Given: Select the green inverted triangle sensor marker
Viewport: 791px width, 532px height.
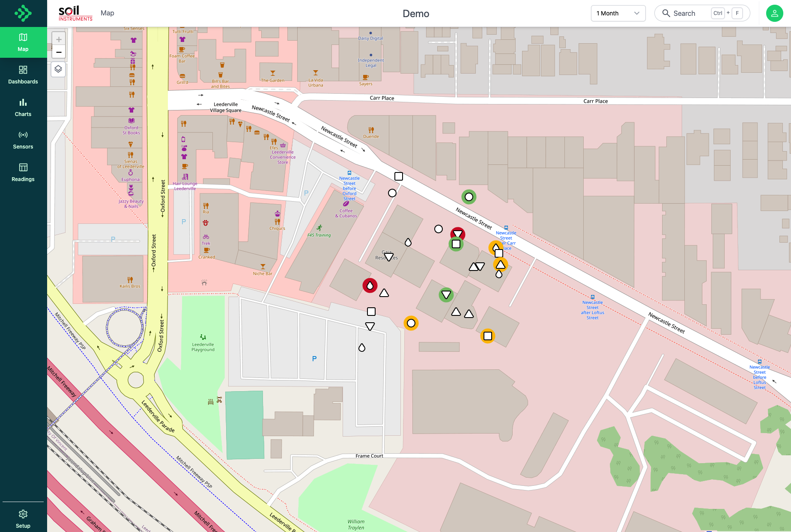Looking at the screenshot, I should [446, 295].
